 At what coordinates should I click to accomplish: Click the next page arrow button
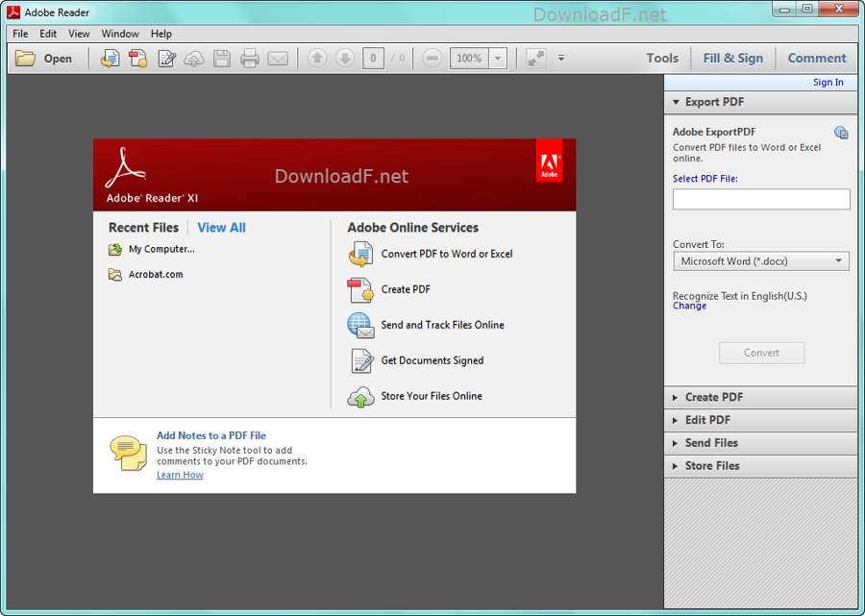pyautogui.click(x=344, y=58)
